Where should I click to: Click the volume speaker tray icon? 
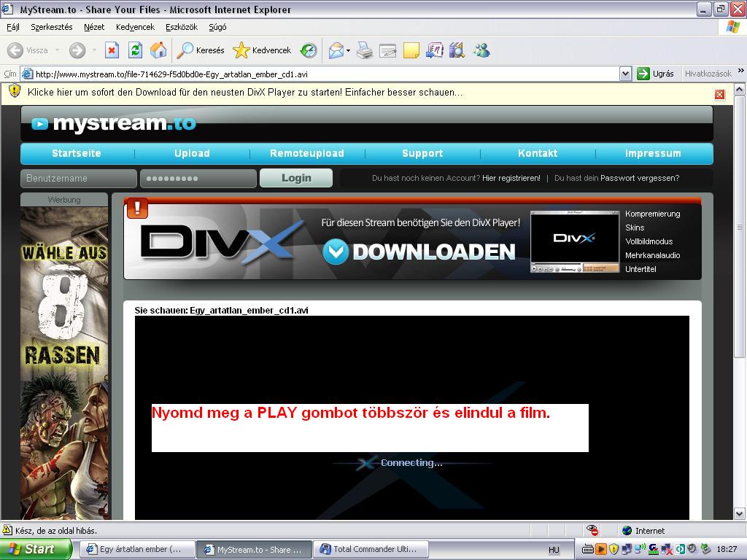[x=692, y=549]
